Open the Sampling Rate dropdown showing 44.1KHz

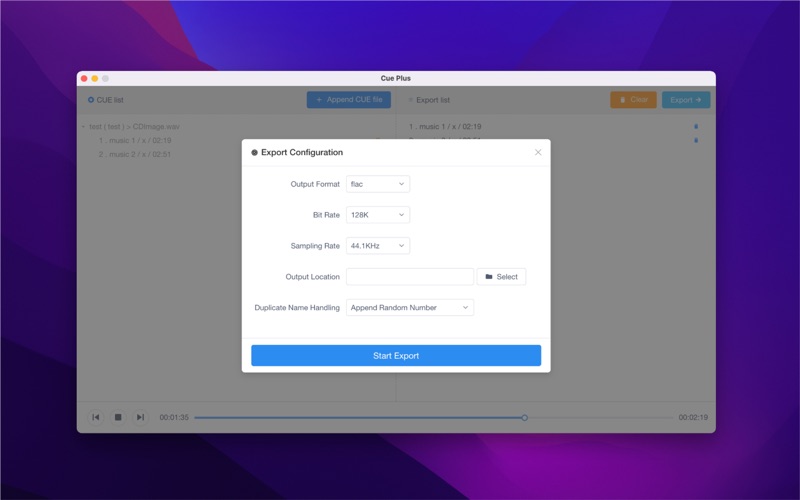tap(378, 246)
